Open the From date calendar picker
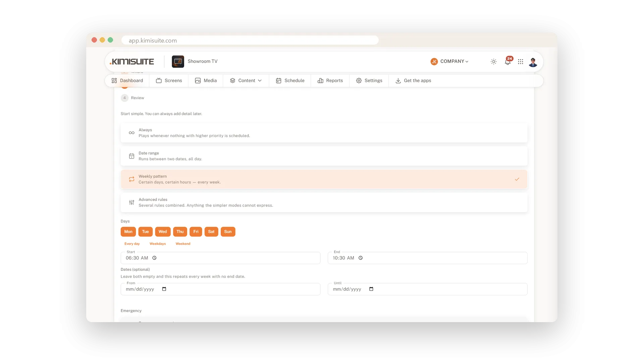644x362 pixels. [x=164, y=289]
